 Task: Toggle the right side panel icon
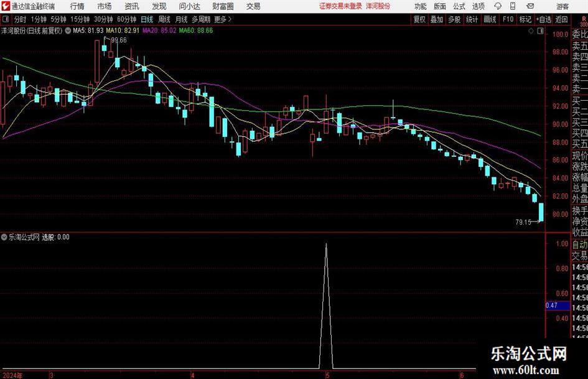click(540, 31)
